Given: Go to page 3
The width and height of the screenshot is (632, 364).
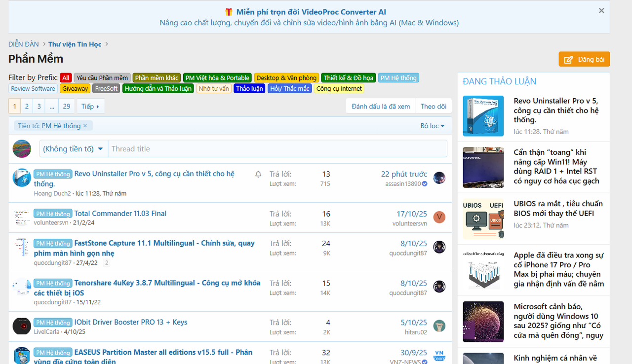Looking at the screenshot, I should coord(39,106).
